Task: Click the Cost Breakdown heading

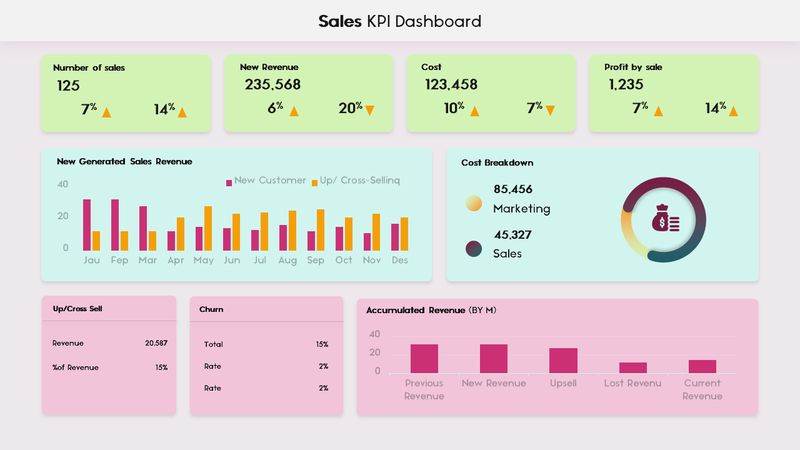Action: pyautogui.click(x=497, y=163)
